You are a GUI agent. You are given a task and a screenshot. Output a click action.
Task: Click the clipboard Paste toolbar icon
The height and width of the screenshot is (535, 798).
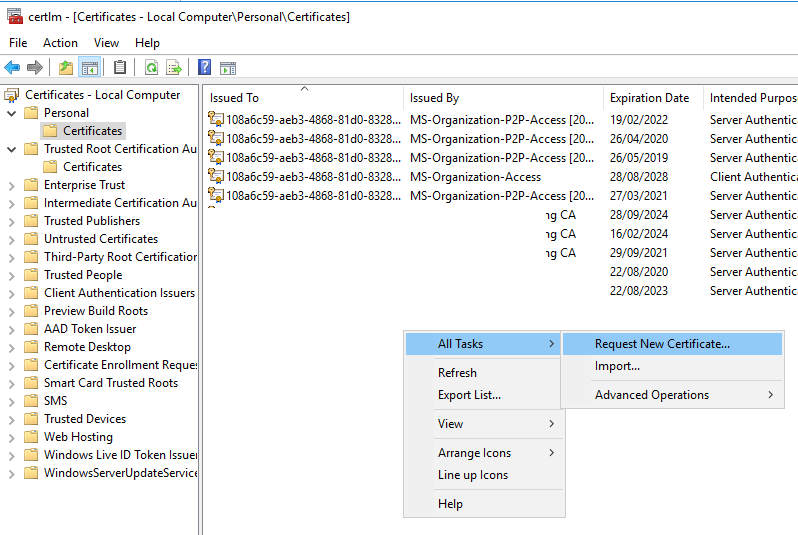(120, 67)
